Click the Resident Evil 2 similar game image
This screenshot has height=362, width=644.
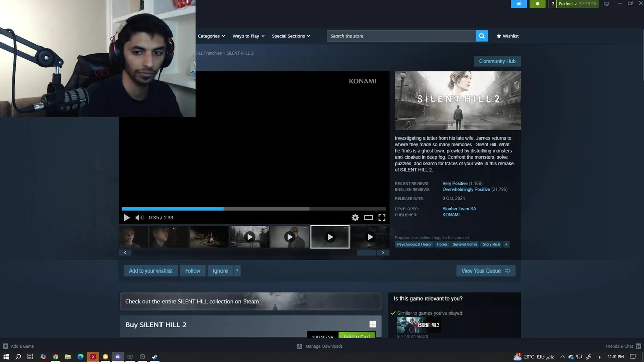point(419,325)
